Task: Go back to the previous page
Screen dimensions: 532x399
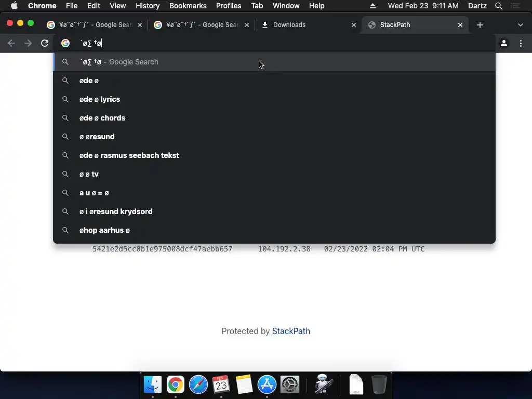Action: point(11,43)
